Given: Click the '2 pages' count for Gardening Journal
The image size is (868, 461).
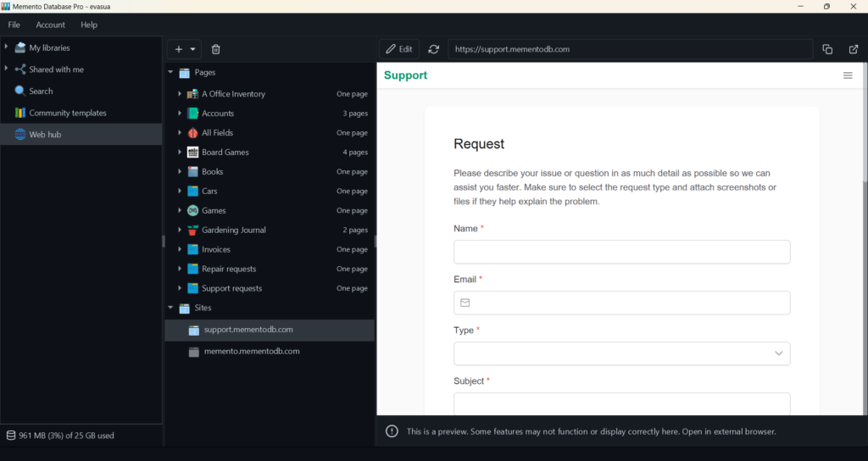Looking at the screenshot, I should [x=355, y=230].
